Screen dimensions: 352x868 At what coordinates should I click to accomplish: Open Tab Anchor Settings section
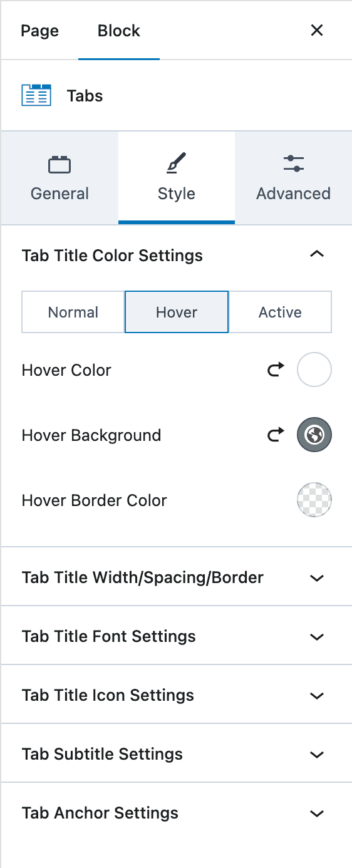pos(176,813)
